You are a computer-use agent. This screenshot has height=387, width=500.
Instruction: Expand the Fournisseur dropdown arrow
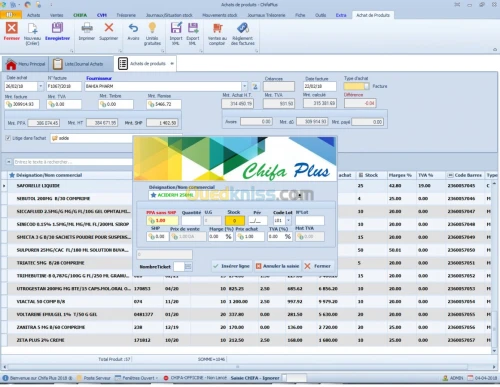[x=244, y=86]
